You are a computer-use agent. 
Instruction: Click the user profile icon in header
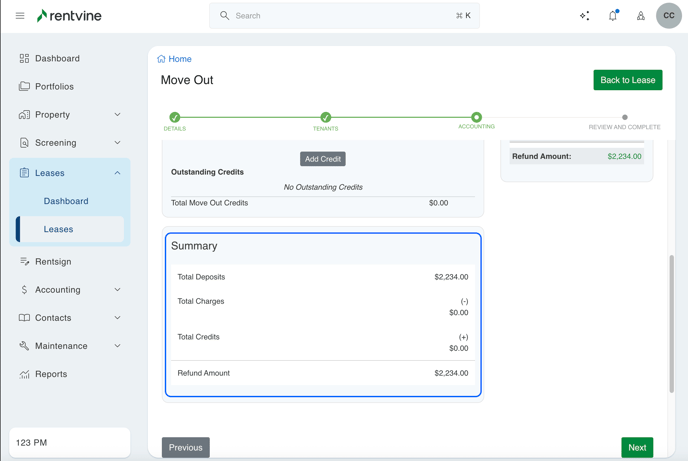coord(641,16)
